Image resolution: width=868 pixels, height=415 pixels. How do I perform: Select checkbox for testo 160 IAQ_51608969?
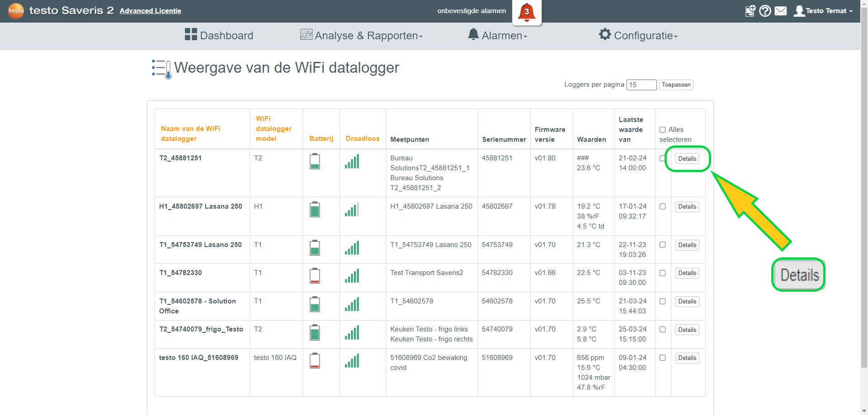(662, 358)
